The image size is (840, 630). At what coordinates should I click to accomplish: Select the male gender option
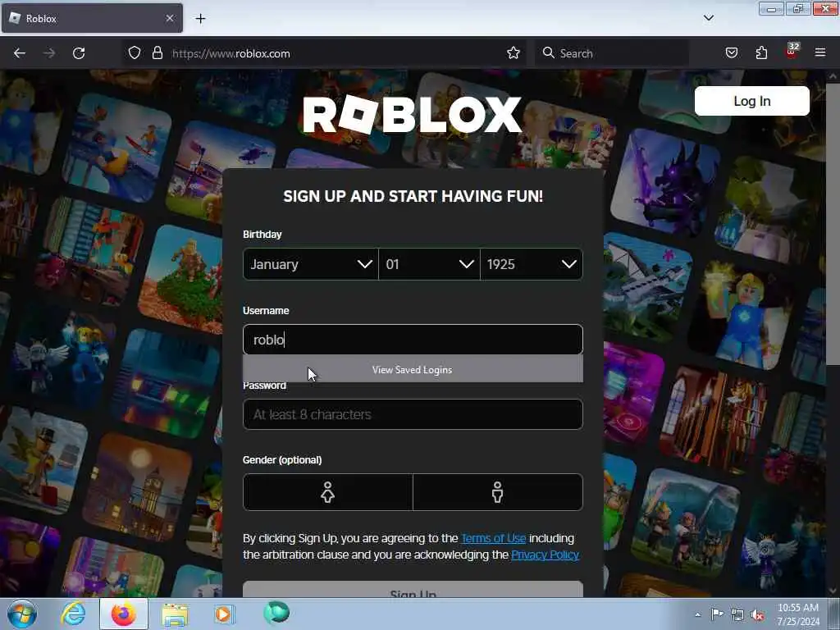[x=498, y=492]
